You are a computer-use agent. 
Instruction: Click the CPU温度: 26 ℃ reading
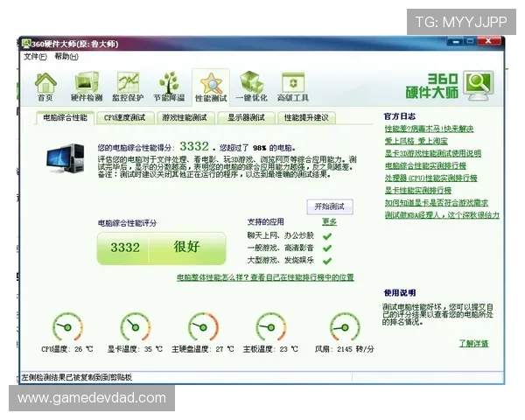(67, 349)
